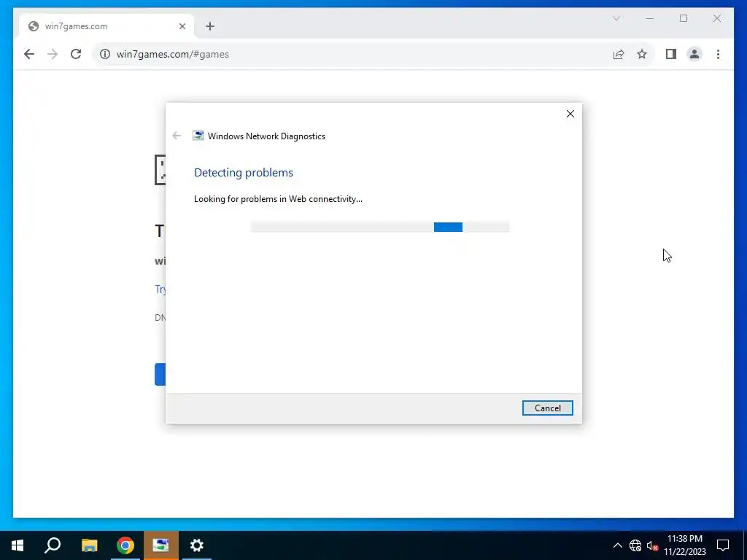The image size is (747, 560).
Task: Click the muted volume tray icon
Action: coord(652,545)
